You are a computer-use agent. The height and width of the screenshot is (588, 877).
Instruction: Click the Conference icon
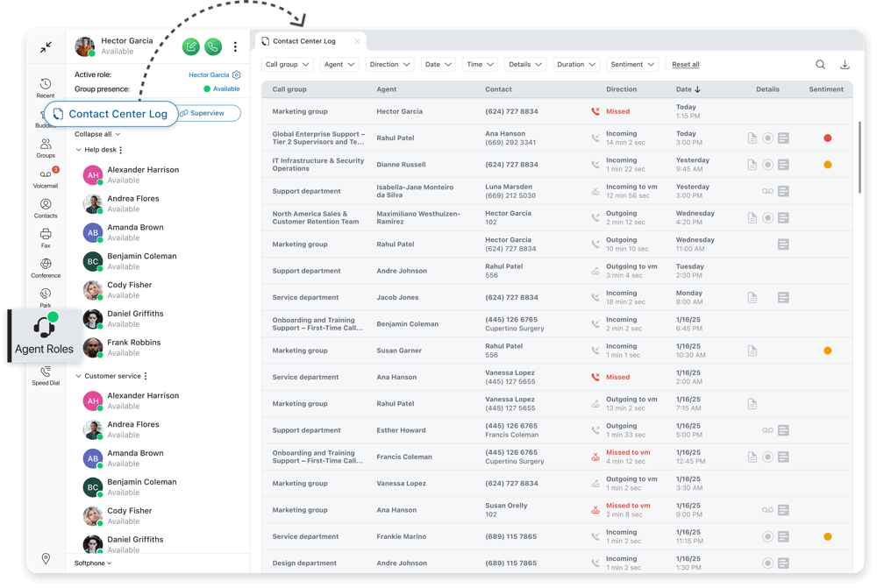46,265
